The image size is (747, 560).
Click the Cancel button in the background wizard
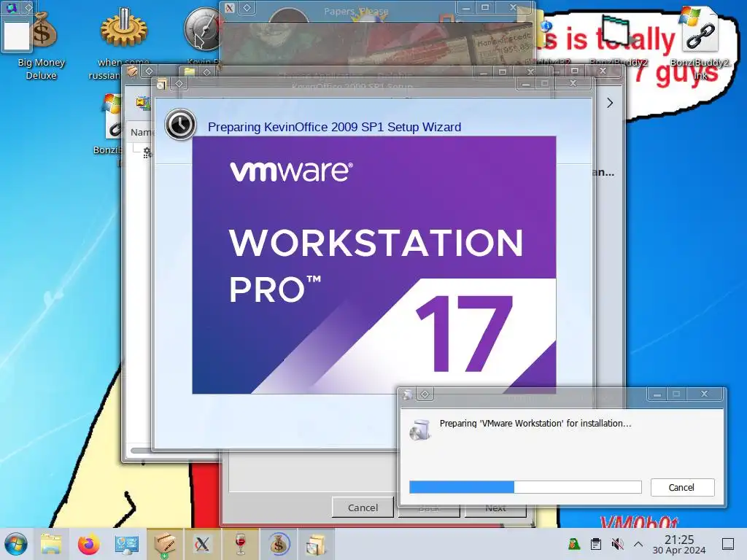pyautogui.click(x=363, y=507)
